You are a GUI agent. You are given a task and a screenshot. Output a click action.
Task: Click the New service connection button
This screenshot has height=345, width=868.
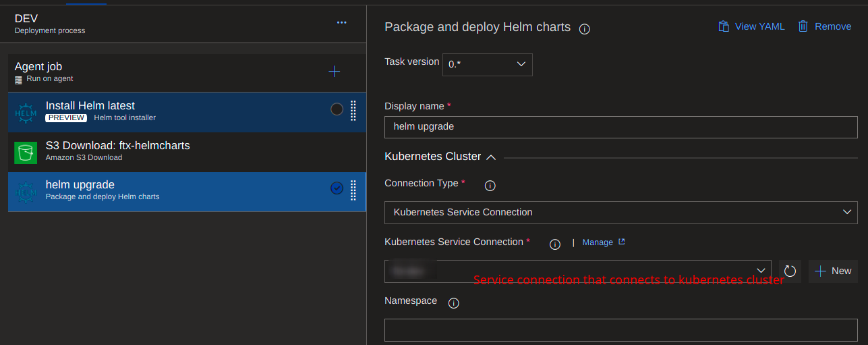coord(833,271)
